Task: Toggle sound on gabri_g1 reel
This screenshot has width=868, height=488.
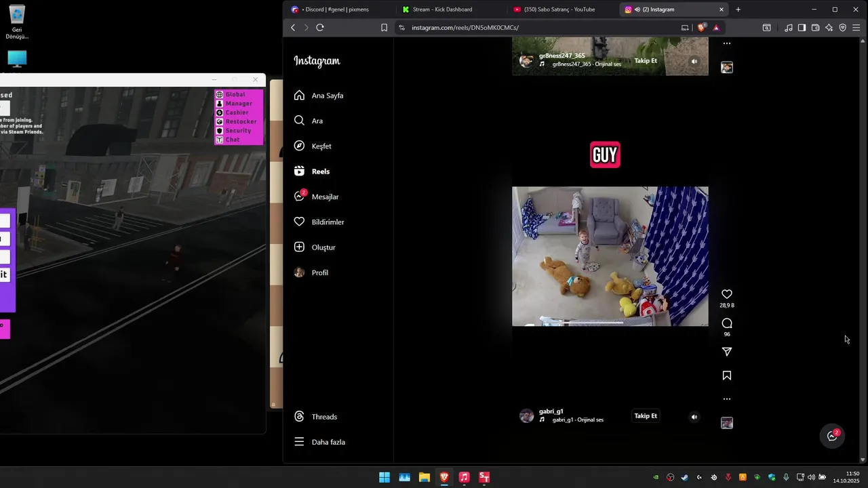Action: pos(694,417)
